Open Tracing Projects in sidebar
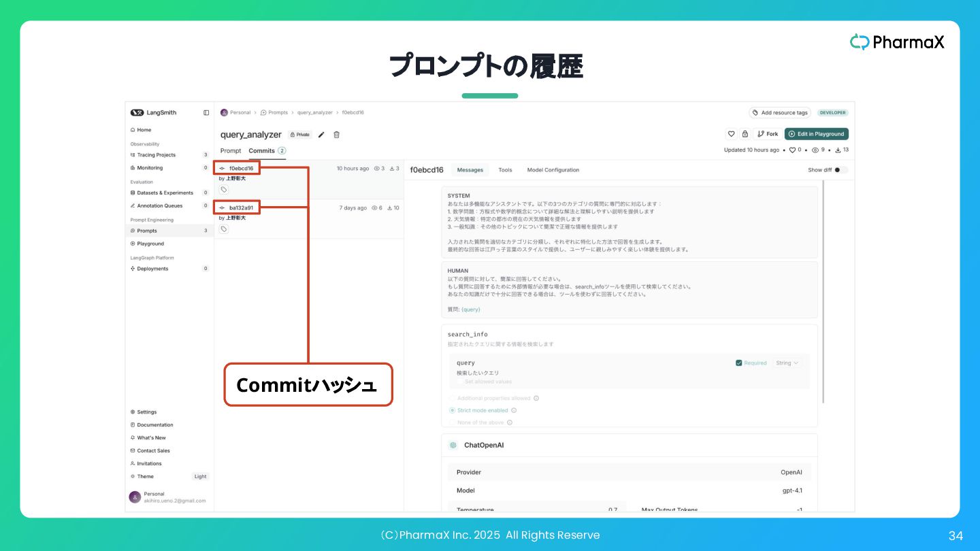The width and height of the screenshot is (980, 551). pyautogui.click(x=169, y=155)
